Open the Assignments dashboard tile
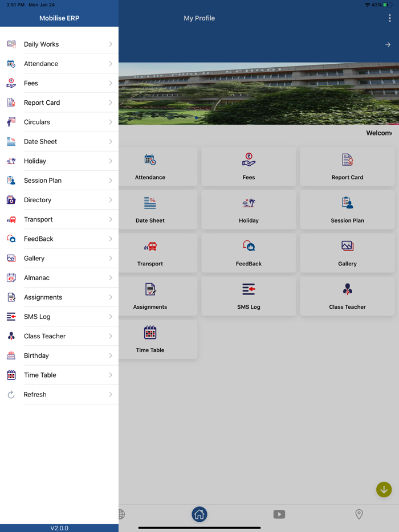399x532 pixels. (x=158, y=296)
